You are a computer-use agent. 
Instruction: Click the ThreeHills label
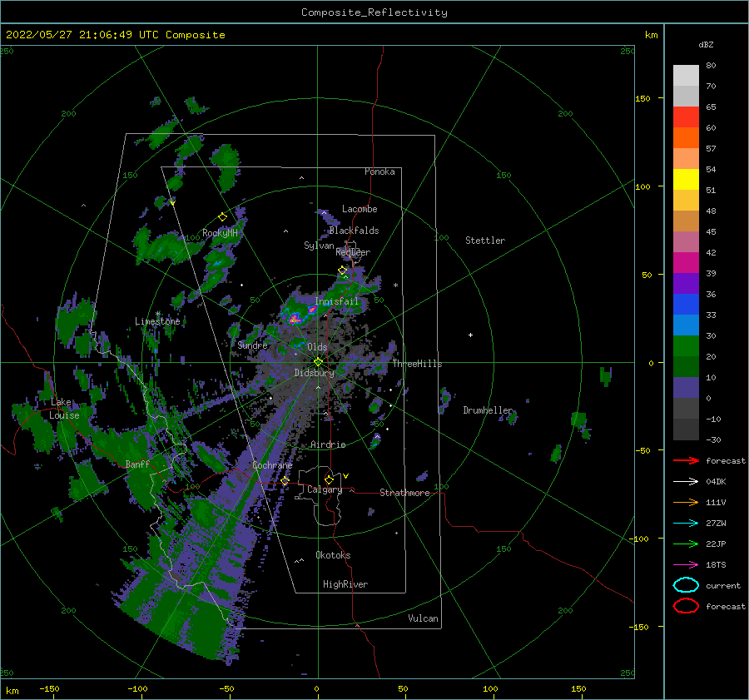point(417,364)
